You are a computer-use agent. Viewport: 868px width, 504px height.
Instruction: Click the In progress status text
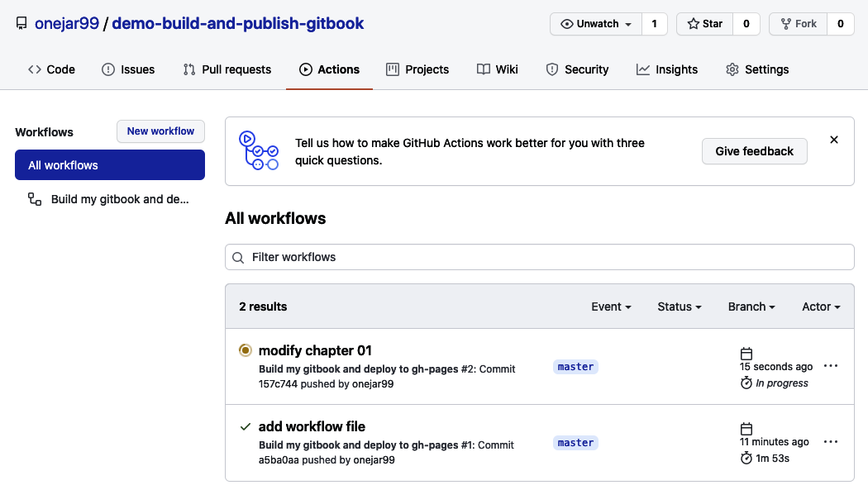click(782, 383)
